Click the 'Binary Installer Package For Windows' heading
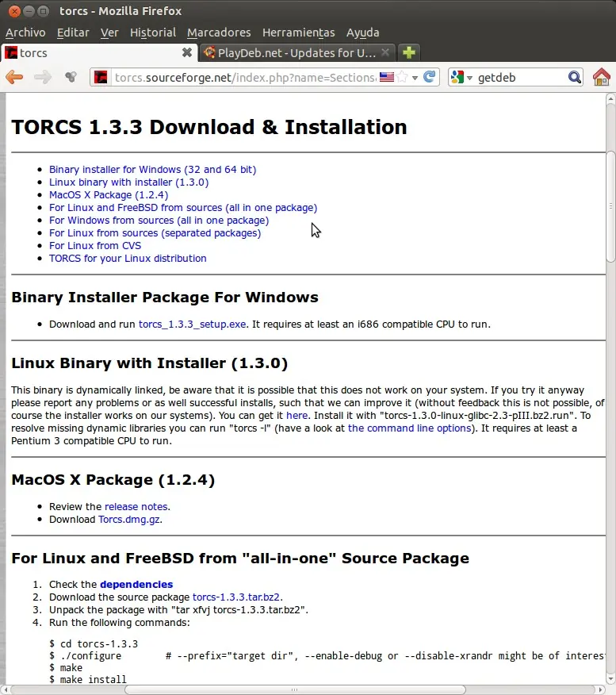The image size is (616, 695). tap(165, 297)
